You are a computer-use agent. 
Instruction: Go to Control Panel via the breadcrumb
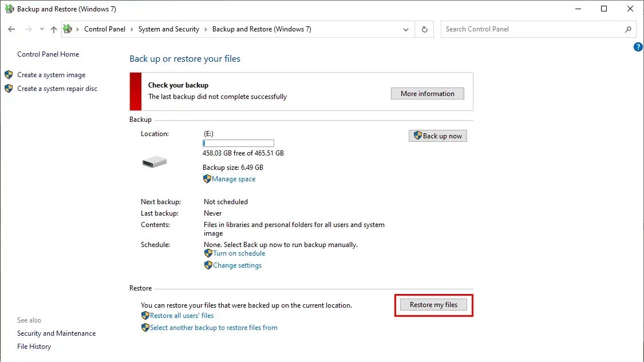click(x=105, y=29)
